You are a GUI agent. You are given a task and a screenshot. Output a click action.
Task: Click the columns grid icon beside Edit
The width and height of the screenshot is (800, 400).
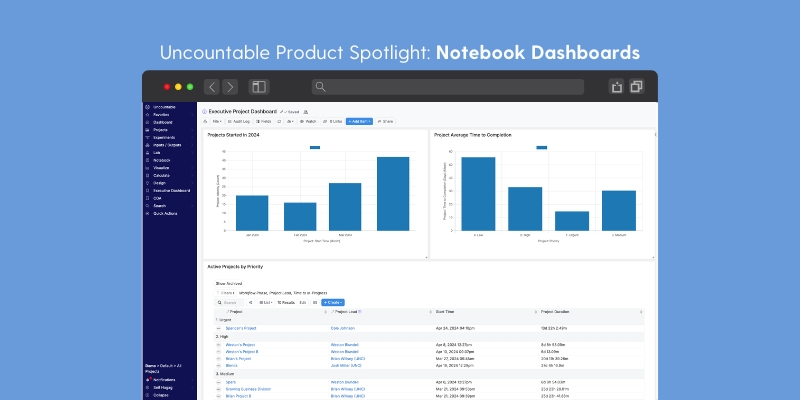pos(315,303)
